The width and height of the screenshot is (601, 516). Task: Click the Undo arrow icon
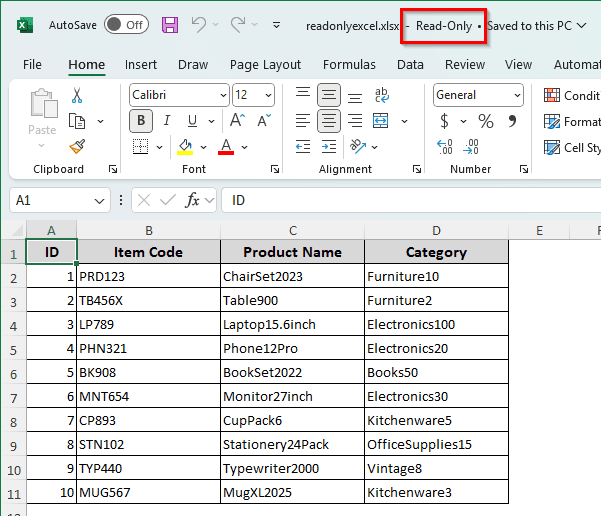[199, 25]
